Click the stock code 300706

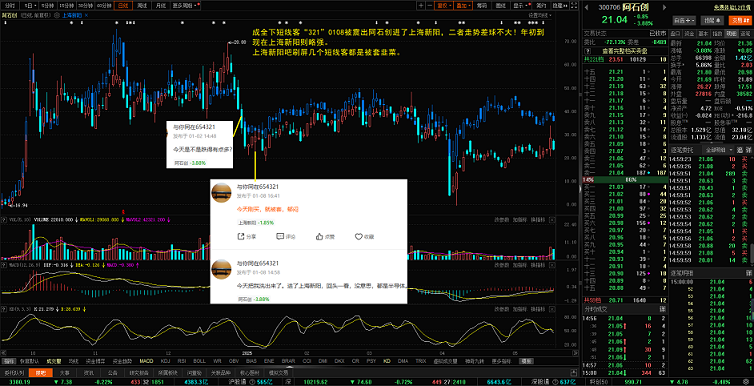tap(609, 8)
